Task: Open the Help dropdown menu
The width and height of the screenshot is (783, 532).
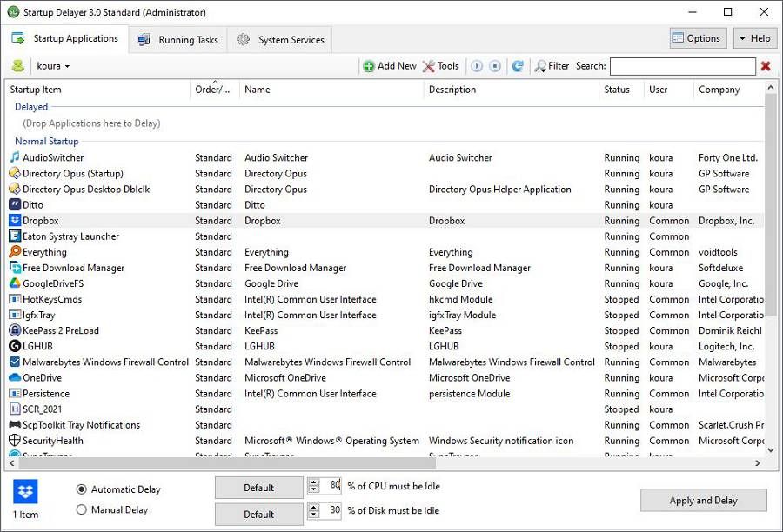Action: tap(753, 37)
